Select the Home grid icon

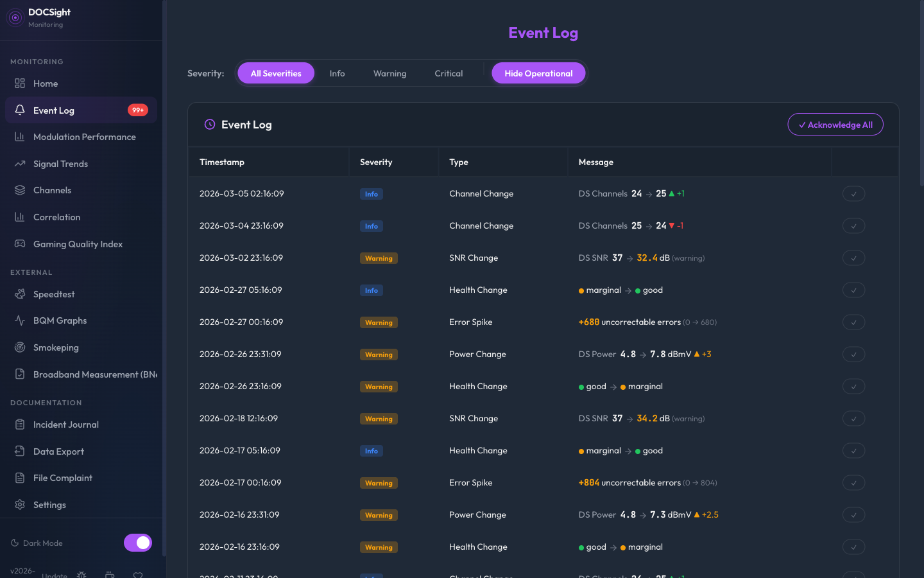click(x=19, y=83)
